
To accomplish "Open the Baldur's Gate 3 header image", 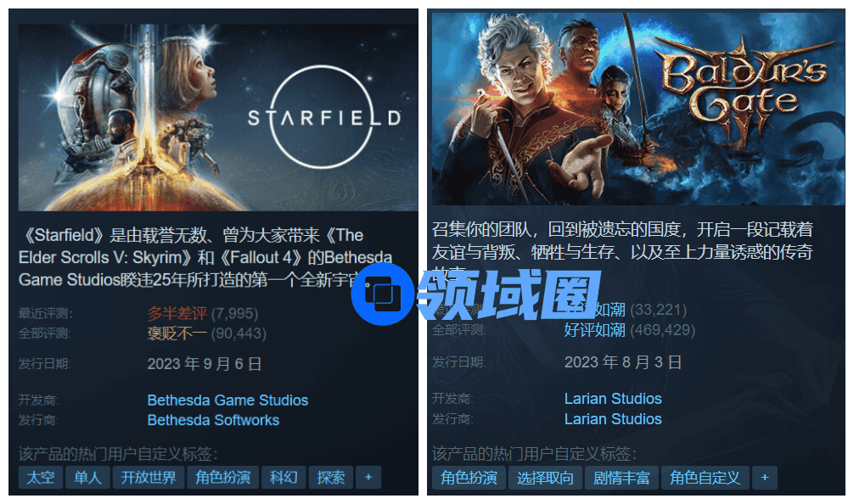I will pos(638,109).
